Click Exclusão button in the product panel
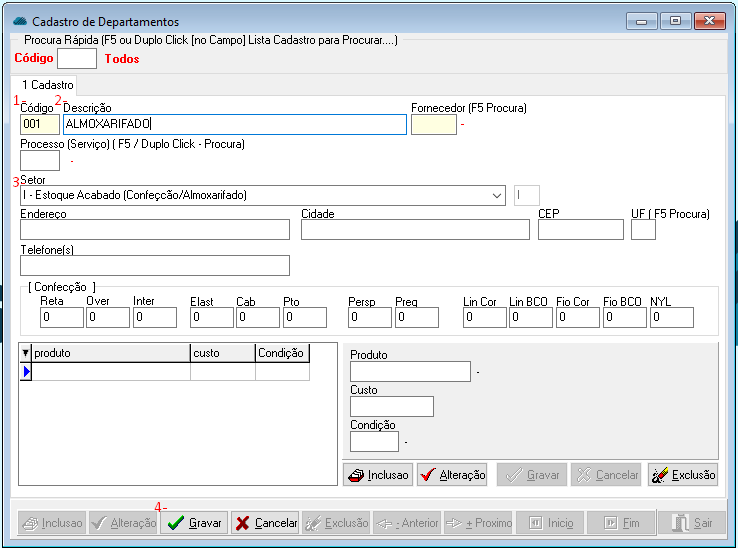The image size is (738, 548). [x=682, y=475]
